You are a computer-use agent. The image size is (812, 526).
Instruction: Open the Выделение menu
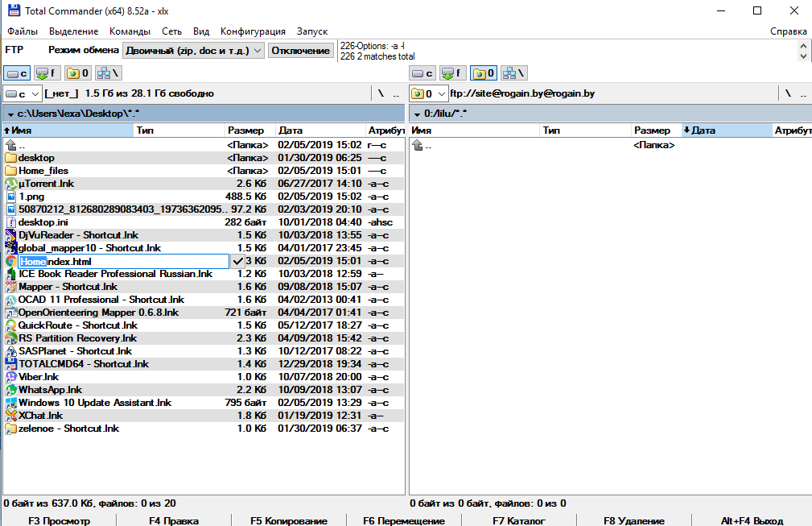coord(73,31)
